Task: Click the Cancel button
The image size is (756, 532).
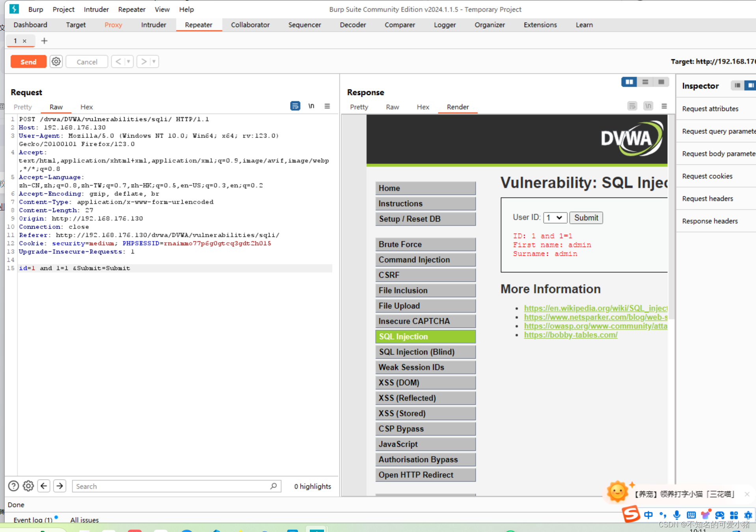Action: coord(87,61)
